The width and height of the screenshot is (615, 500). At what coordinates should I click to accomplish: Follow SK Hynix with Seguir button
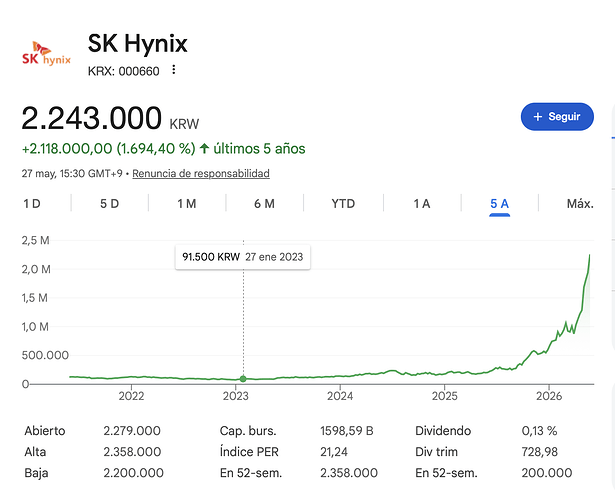(x=557, y=117)
